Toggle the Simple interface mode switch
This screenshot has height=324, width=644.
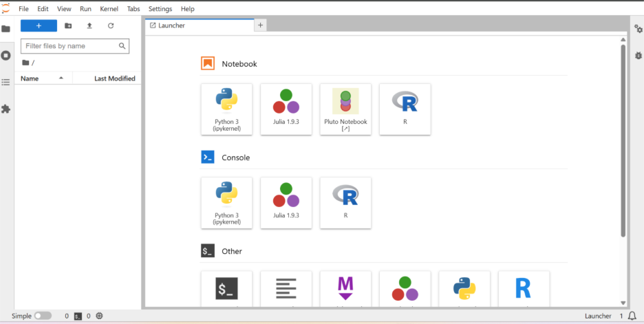point(43,316)
